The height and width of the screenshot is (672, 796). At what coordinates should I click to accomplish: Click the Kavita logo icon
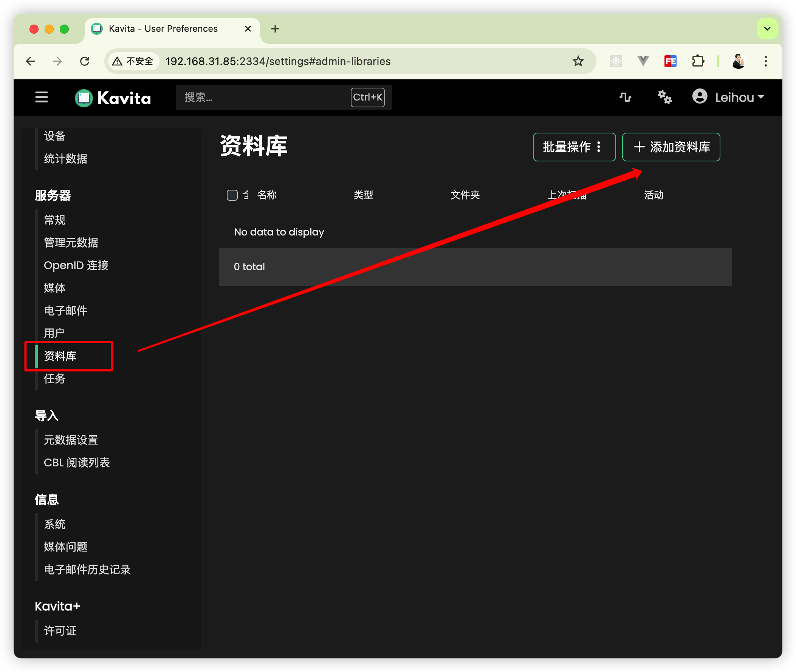[84, 98]
